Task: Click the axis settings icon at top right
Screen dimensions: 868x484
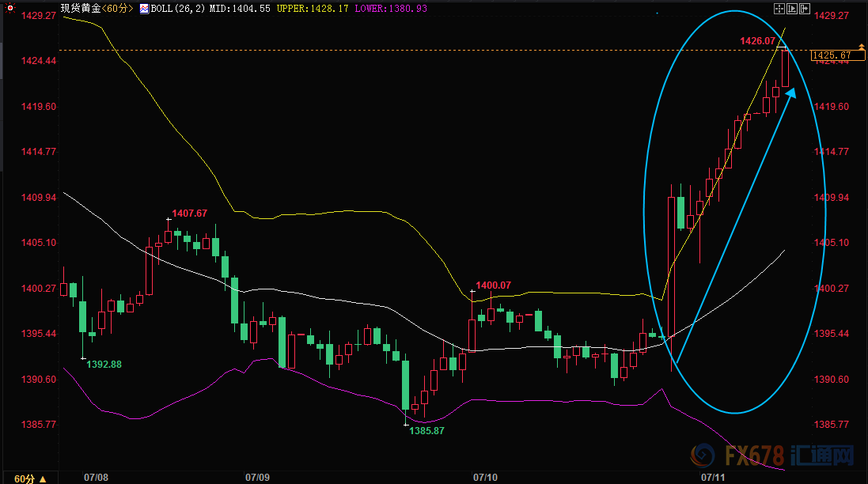Action: pyautogui.click(x=793, y=8)
